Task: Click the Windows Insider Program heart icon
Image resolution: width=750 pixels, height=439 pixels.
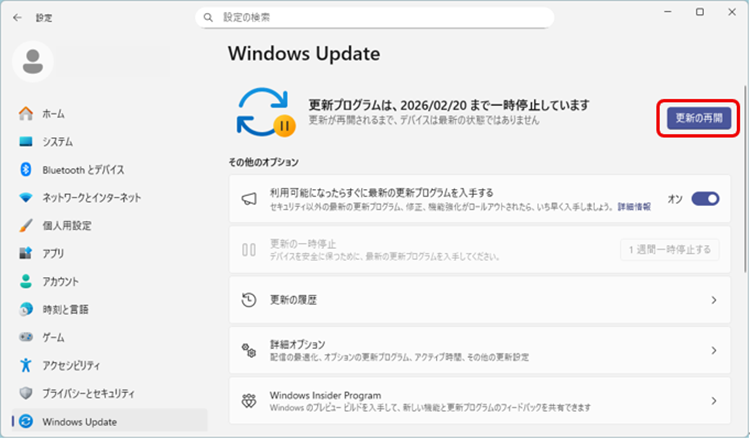Action: click(x=249, y=400)
